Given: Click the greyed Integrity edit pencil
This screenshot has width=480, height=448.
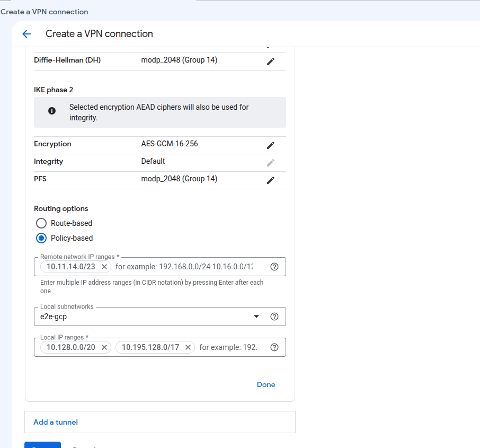Looking at the screenshot, I should tap(271, 163).
